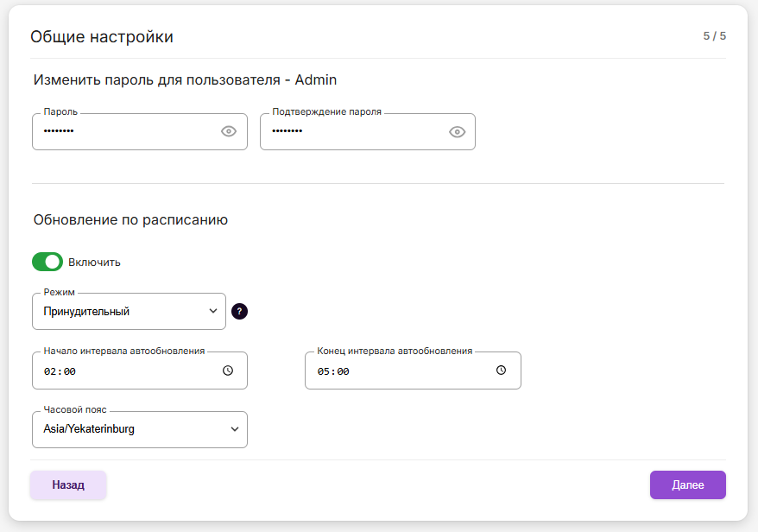Click the Asia/Yekaterinburg timezone value

[90, 429]
